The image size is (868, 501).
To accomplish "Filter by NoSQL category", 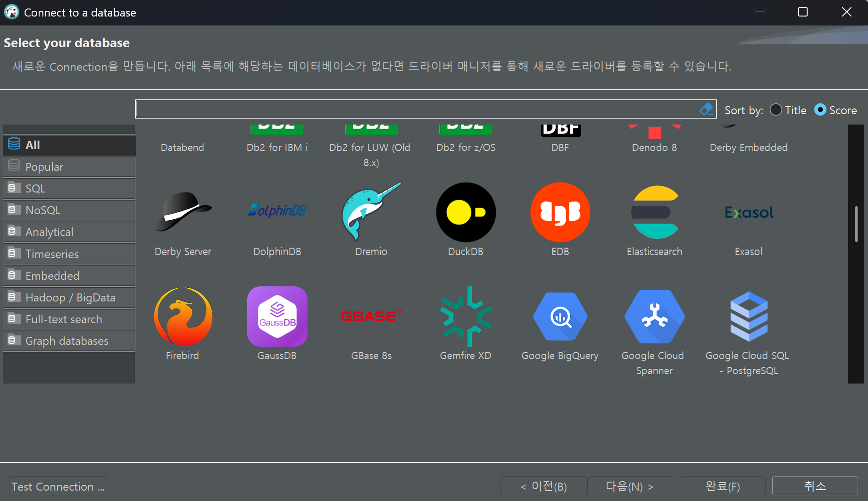I will point(69,210).
